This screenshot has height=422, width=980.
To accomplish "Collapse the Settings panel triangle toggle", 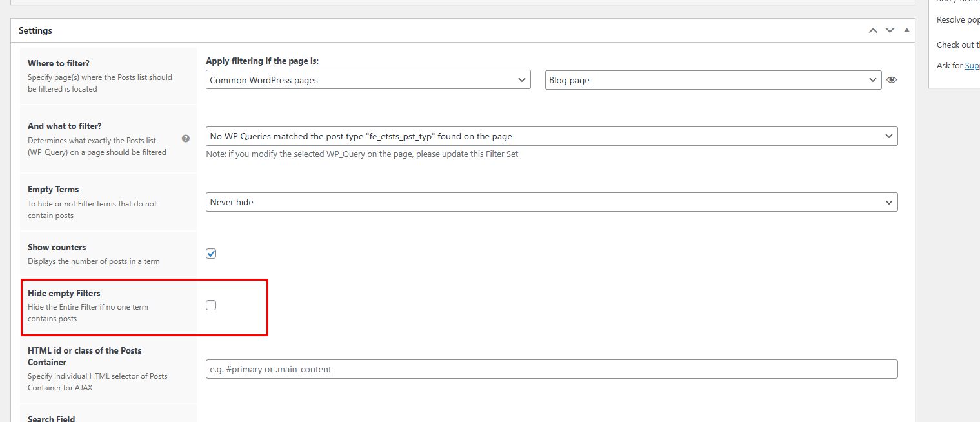I will 906,30.
